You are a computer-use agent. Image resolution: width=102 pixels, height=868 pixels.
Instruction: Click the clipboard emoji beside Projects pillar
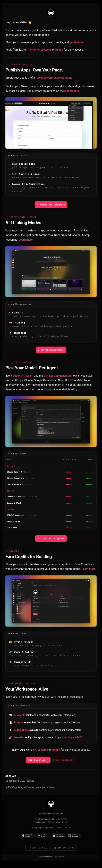click(x=11, y=722)
